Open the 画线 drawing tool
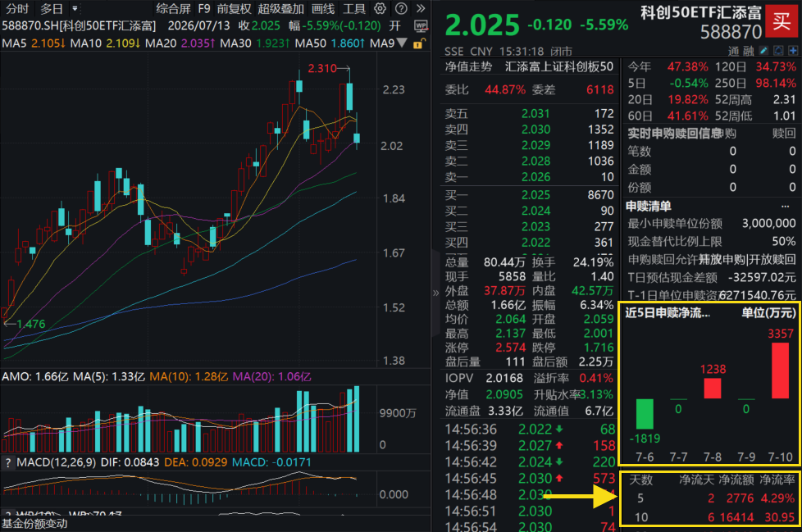 click(x=323, y=9)
